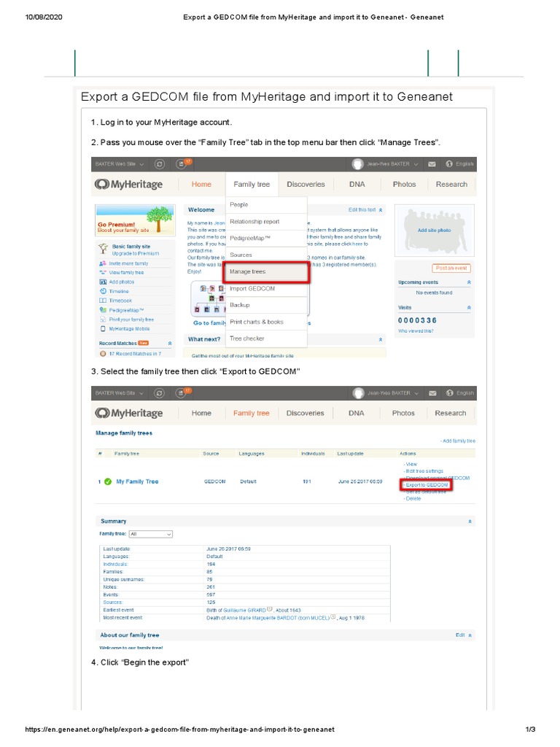Choose Tree checker menu entry
560x747 pixels.
266,338
